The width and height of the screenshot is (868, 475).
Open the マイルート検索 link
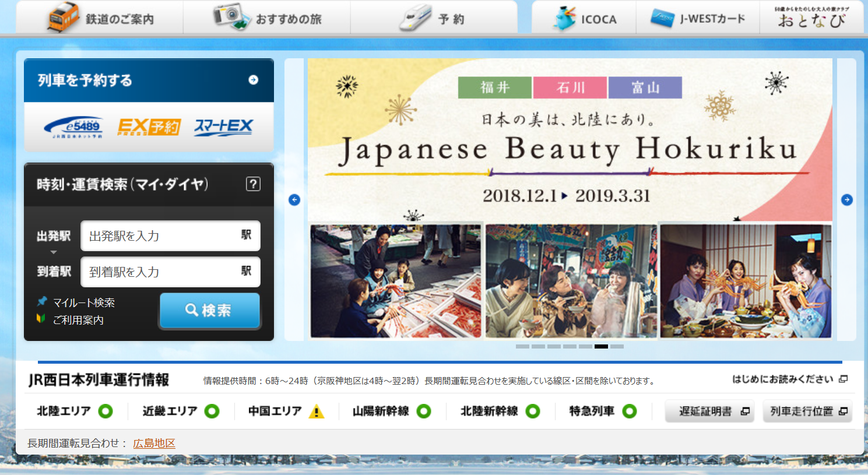point(83,302)
